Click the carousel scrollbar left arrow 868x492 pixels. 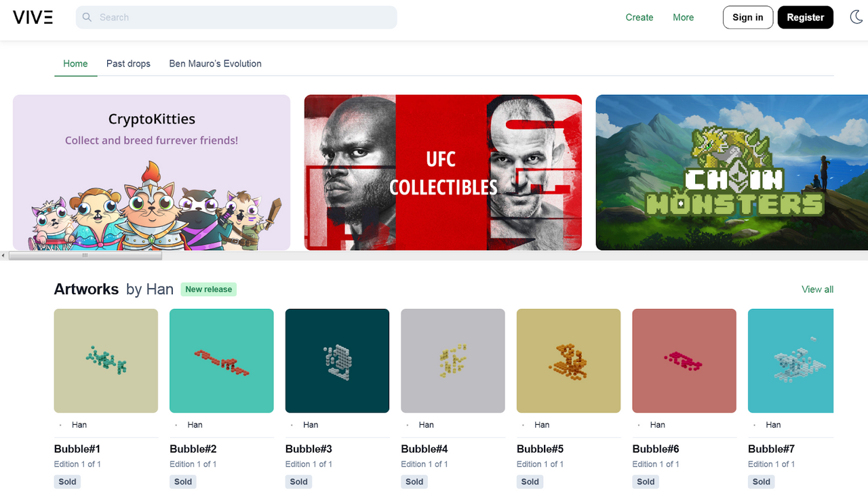3,255
